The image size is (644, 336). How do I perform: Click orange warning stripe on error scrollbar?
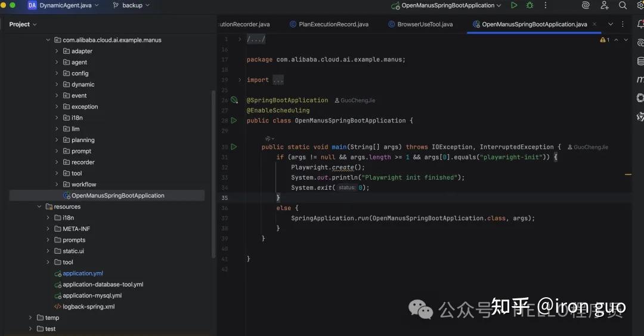tap(628, 174)
